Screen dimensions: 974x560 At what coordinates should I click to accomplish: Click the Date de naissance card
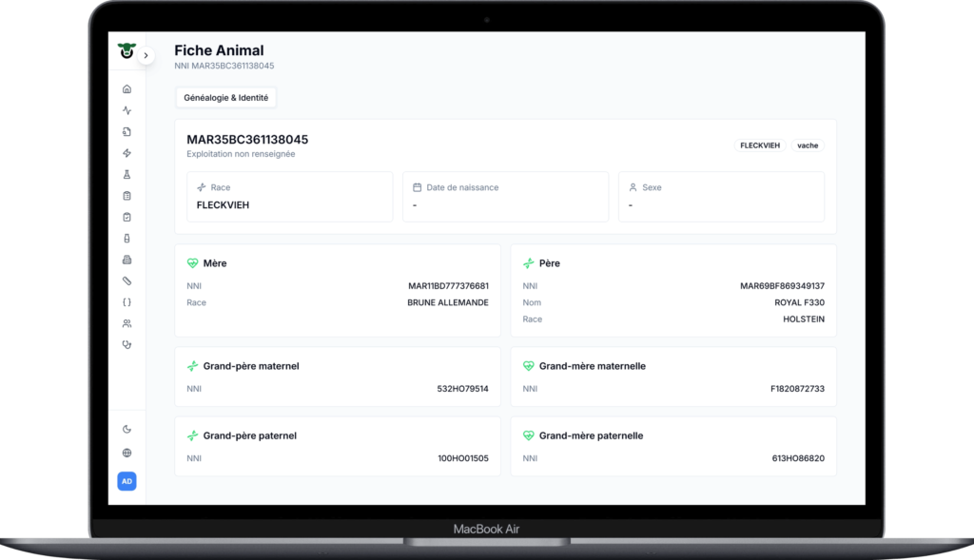tap(506, 197)
